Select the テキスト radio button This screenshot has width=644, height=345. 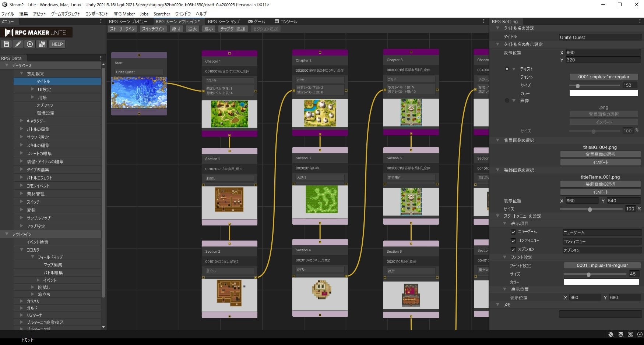[x=507, y=69]
